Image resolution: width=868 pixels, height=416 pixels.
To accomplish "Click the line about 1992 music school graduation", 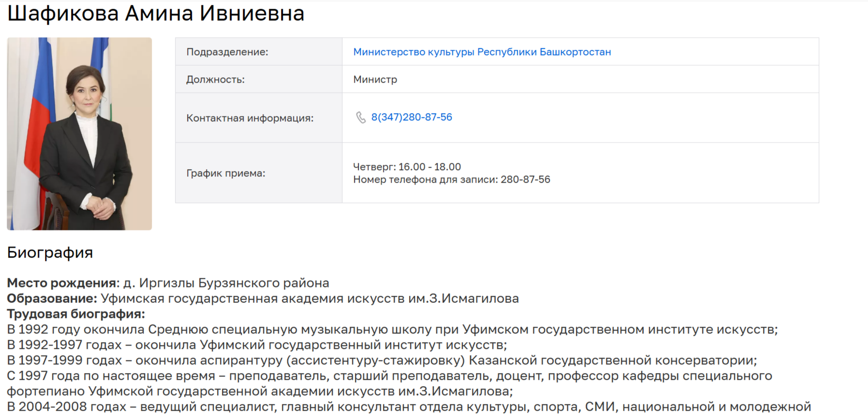I will click(392, 329).
